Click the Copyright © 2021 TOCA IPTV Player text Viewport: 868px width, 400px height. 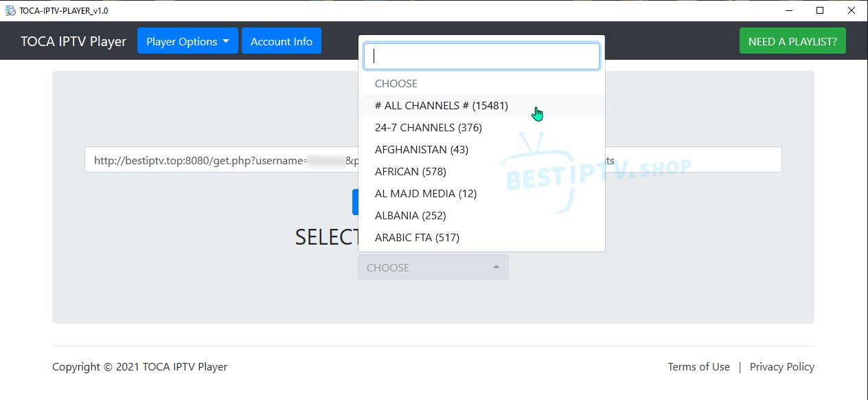click(139, 367)
